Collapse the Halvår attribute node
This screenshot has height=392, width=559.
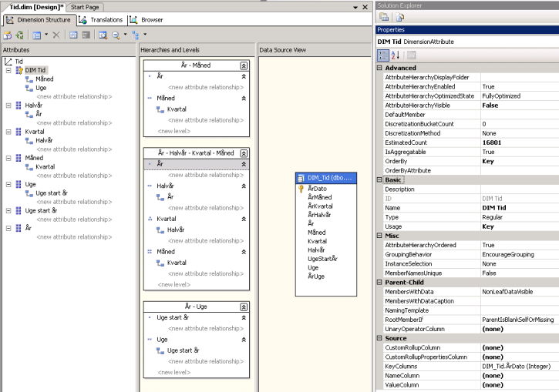(x=8, y=106)
